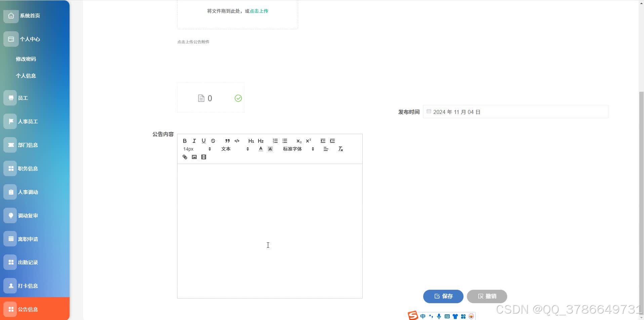
Task: Apply Heading 1 formatting
Action: pyautogui.click(x=251, y=141)
